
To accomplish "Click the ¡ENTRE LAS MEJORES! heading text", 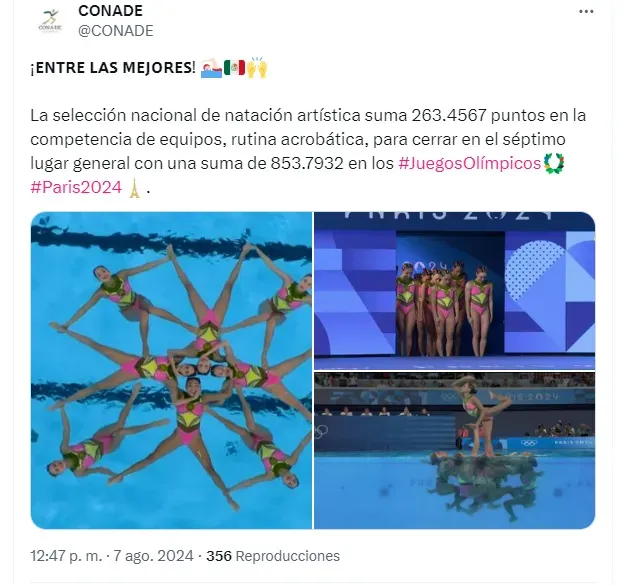I will pyautogui.click(x=113, y=67).
